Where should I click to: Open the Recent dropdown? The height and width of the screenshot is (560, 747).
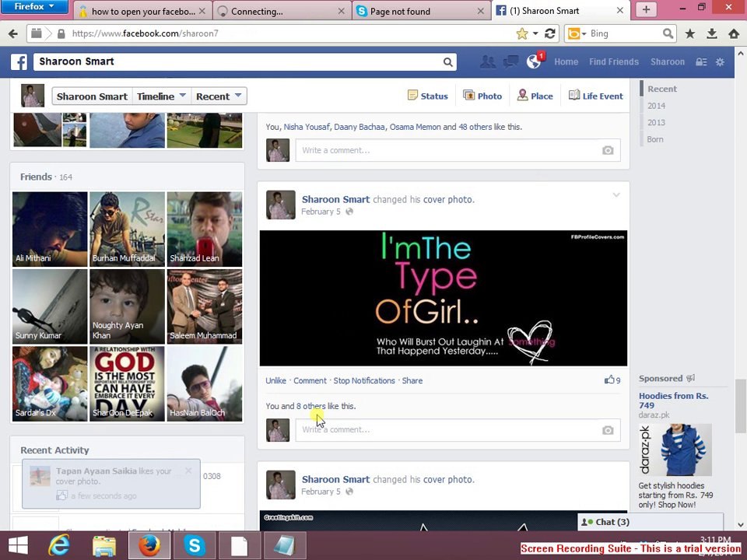(x=219, y=96)
